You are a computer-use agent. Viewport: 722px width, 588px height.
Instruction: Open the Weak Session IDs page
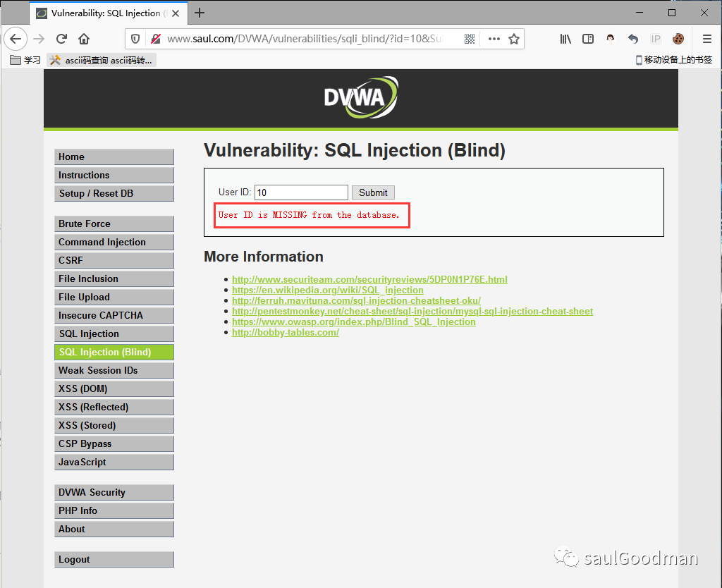[x=114, y=371]
